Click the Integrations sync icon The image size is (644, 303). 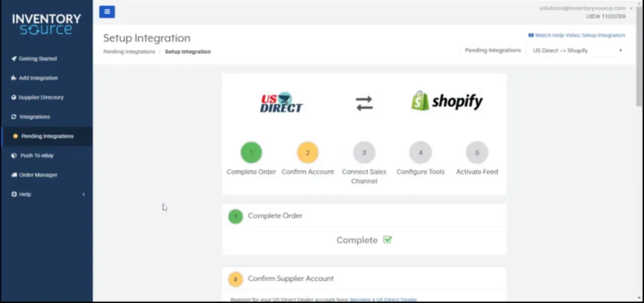click(14, 116)
